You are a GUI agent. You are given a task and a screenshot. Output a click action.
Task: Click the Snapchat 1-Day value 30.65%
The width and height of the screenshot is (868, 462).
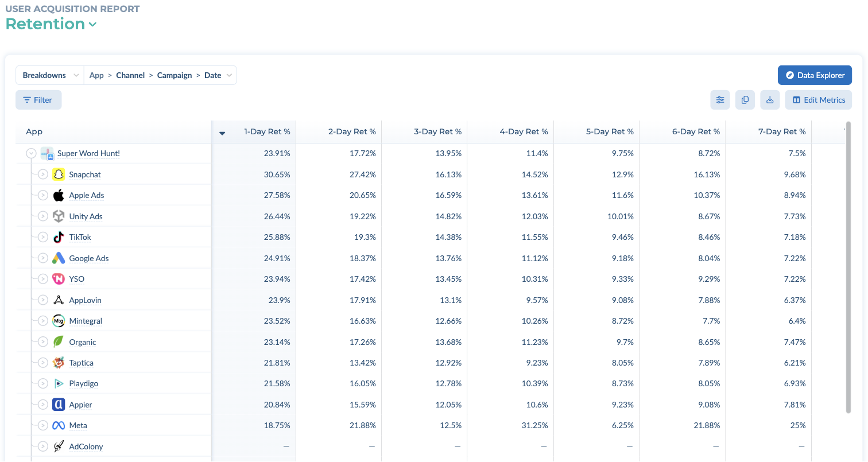(277, 174)
